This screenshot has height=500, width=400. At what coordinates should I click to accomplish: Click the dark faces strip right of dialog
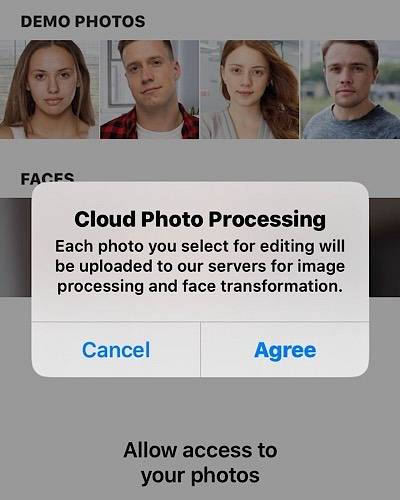[384, 247]
